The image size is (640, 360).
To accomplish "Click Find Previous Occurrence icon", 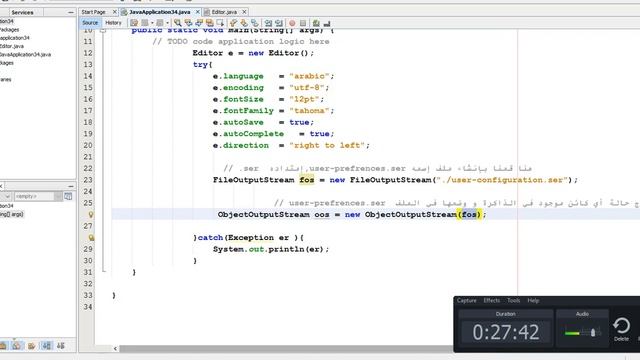I will [x=188, y=23].
